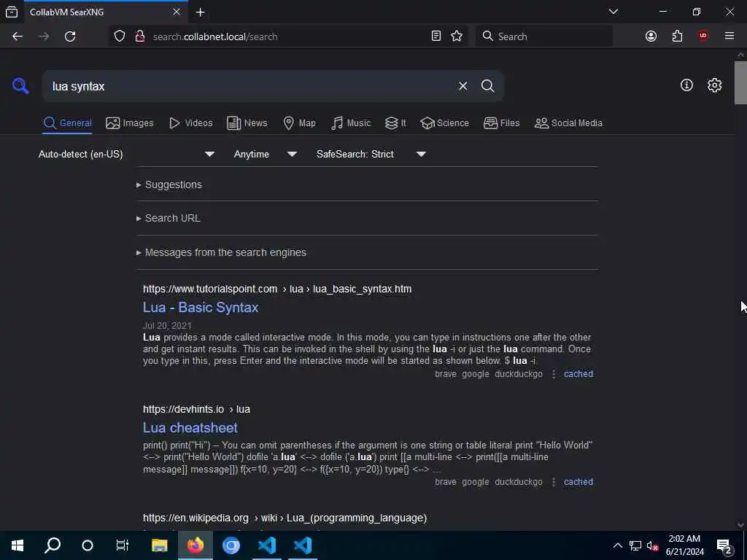This screenshot has height=560, width=747.
Task: Open File Explorer from taskbar
Action: (x=159, y=545)
